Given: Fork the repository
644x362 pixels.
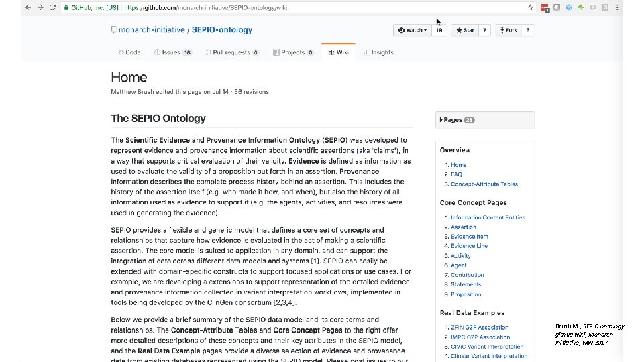Looking at the screenshot, I should tap(508, 30).
